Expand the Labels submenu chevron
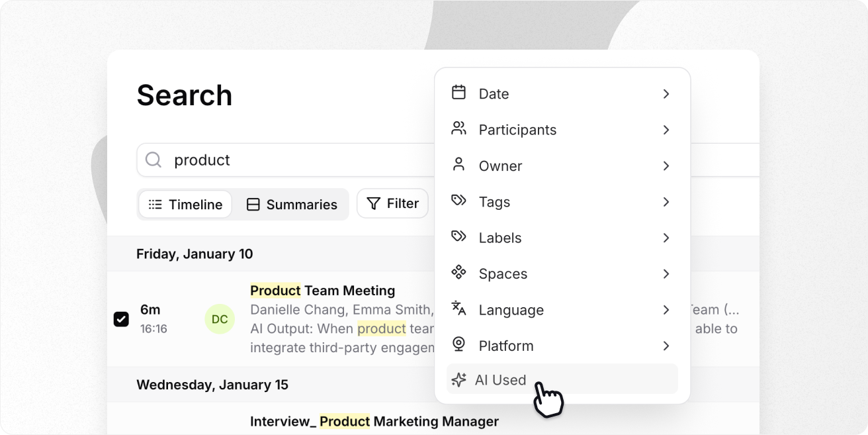 tap(666, 238)
